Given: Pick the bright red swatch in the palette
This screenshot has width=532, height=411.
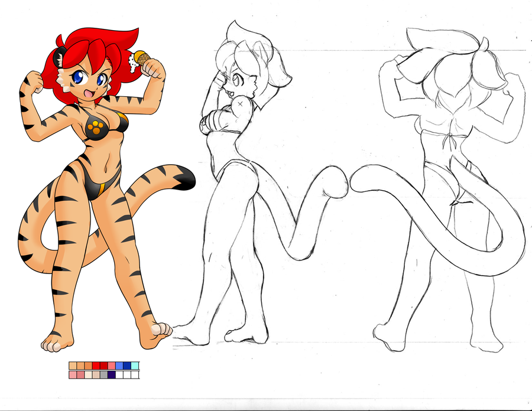Looking at the screenshot, I should point(96,366).
